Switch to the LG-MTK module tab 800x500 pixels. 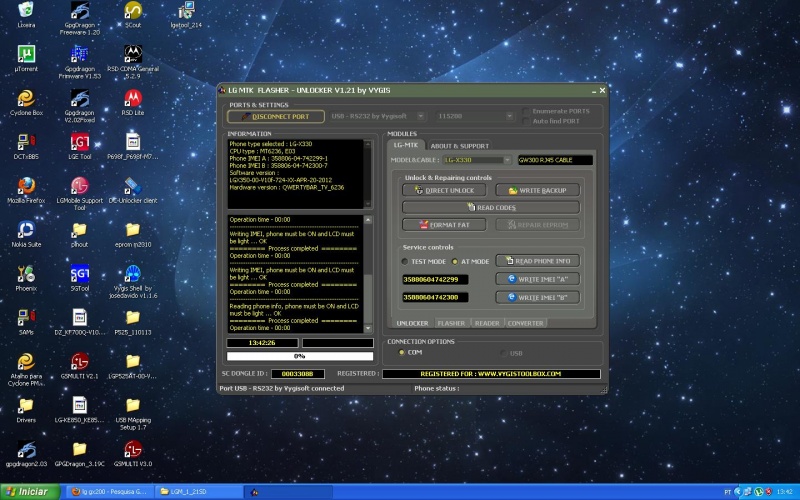(x=406, y=145)
